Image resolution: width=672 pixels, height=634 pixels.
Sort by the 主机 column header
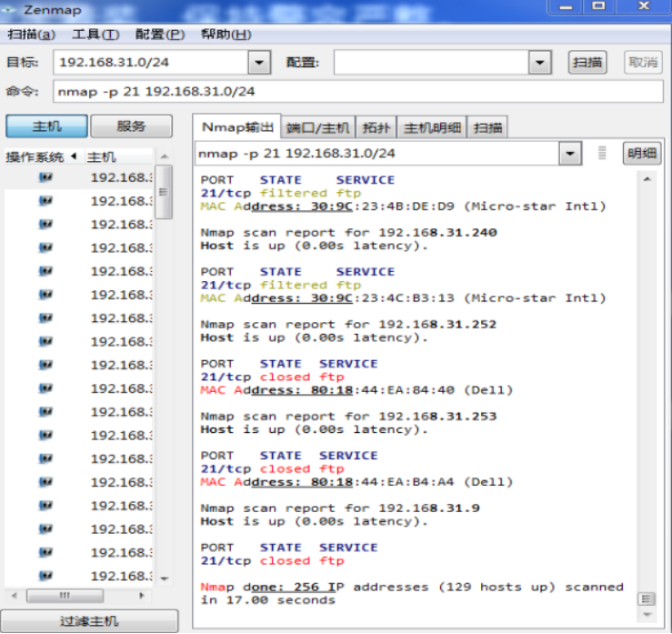point(118,156)
